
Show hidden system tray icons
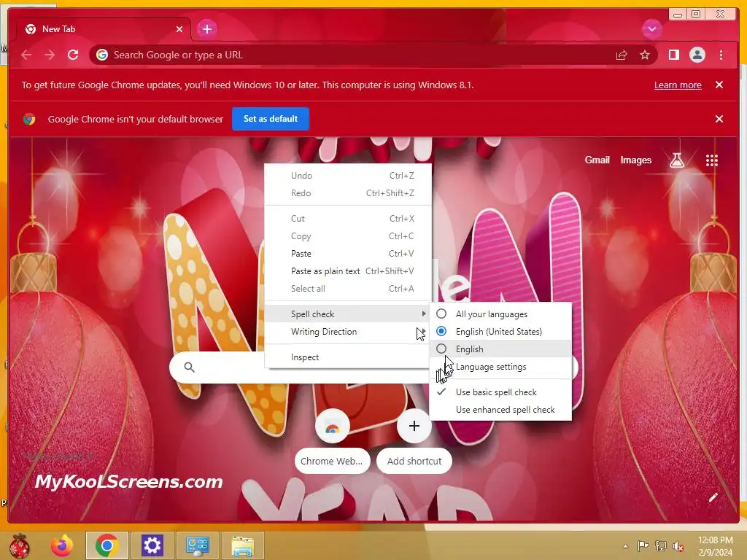coord(625,545)
